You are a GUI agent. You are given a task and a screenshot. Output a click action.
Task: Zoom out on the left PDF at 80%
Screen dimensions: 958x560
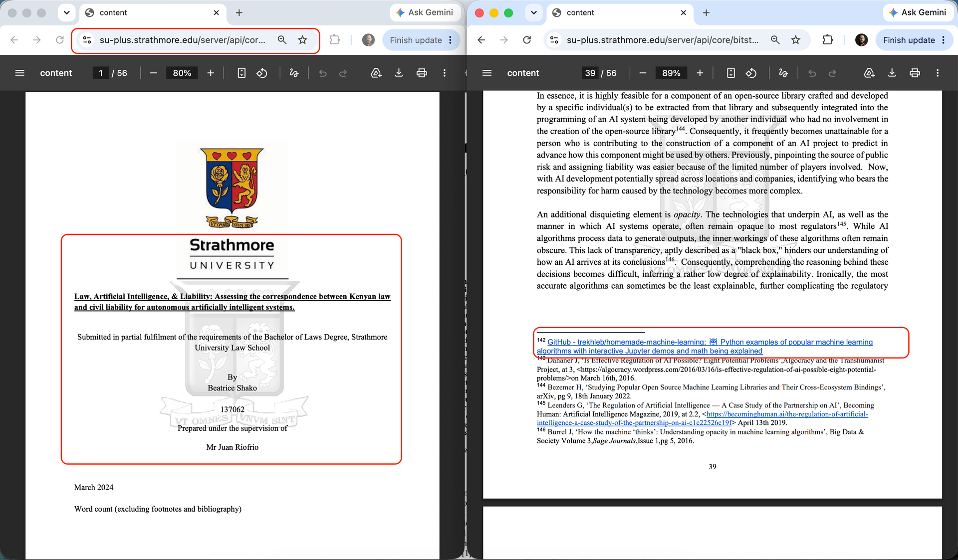click(x=154, y=73)
